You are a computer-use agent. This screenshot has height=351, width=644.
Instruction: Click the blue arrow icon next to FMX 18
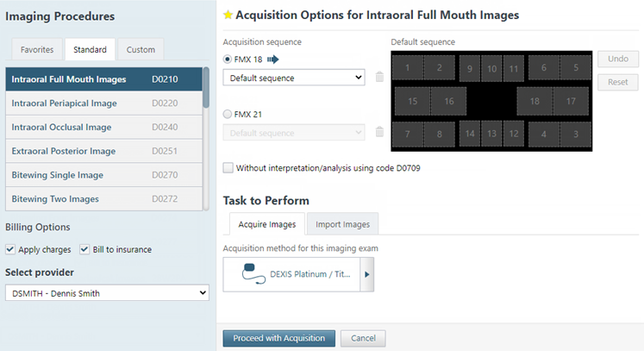(x=274, y=60)
